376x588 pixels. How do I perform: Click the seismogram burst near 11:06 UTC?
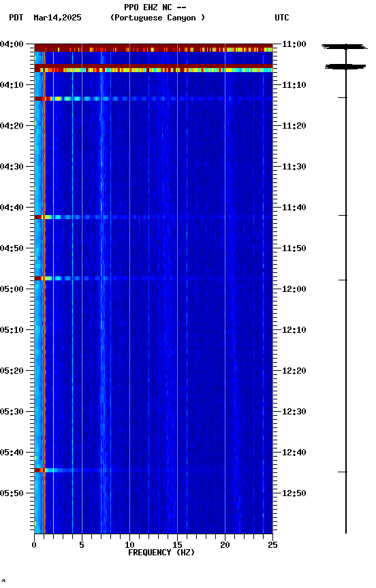point(345,67)
